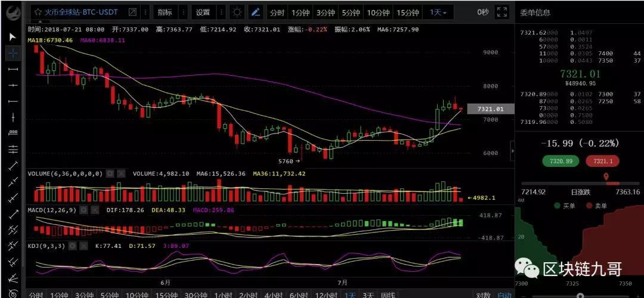Select bottom 3天 interval tab
The width and height of the screenshot is (644, 298).
tap(369, 294)
